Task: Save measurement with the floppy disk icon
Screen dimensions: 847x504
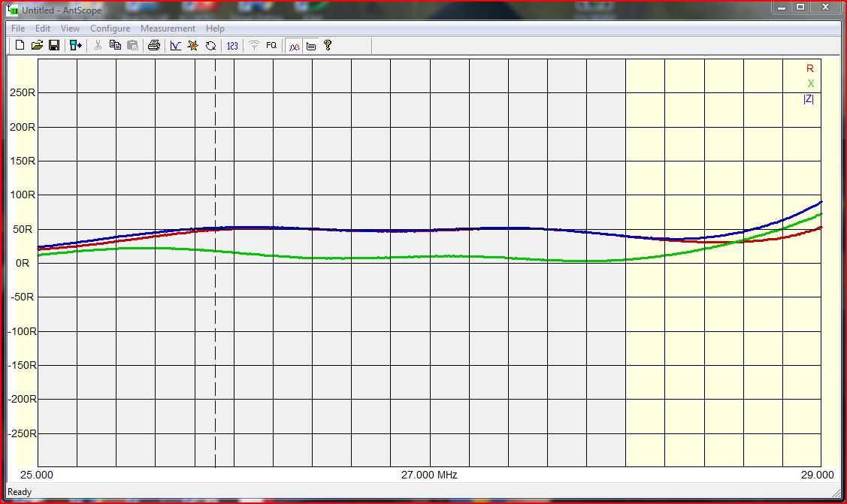Action: click(54, 46)
